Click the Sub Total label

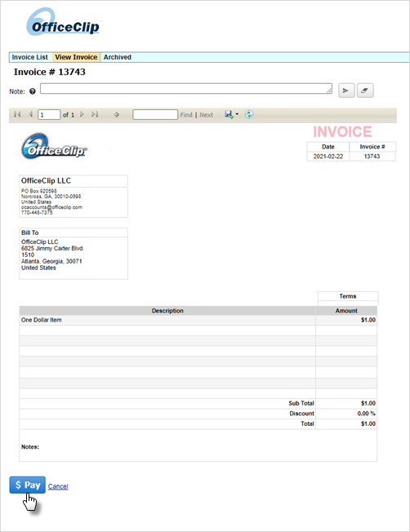click(x=301, y=403)
